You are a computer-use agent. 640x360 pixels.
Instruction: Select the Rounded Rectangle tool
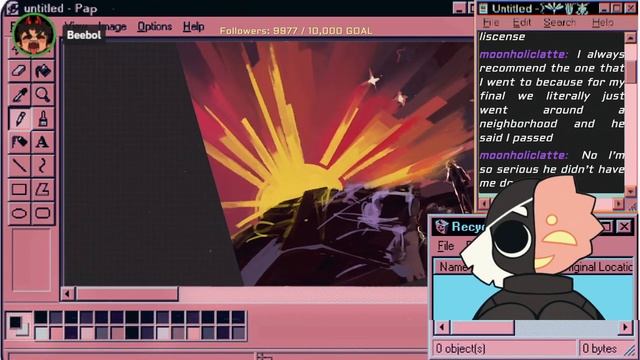point(42,213)
